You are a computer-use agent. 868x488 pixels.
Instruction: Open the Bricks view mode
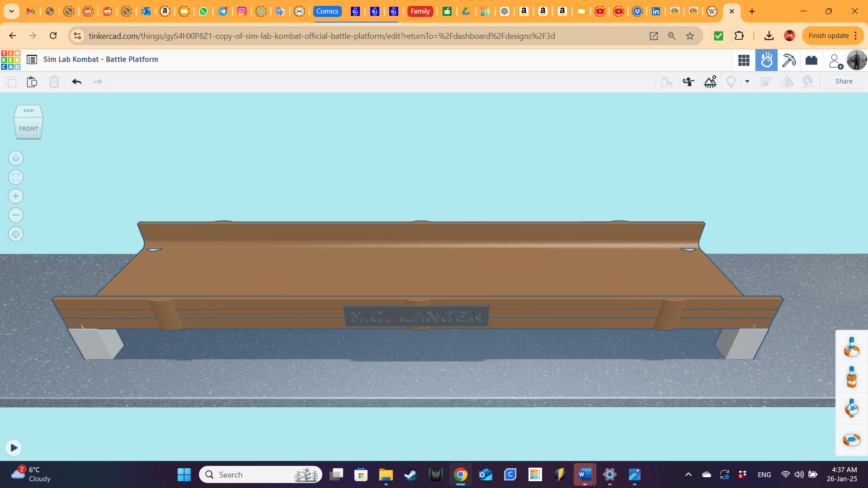[x=811, y=60]
